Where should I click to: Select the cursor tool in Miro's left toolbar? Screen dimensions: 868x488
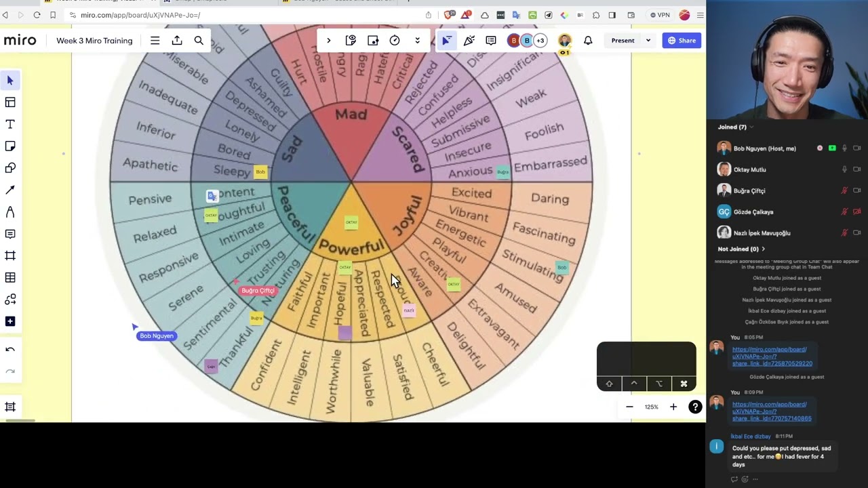10,81
